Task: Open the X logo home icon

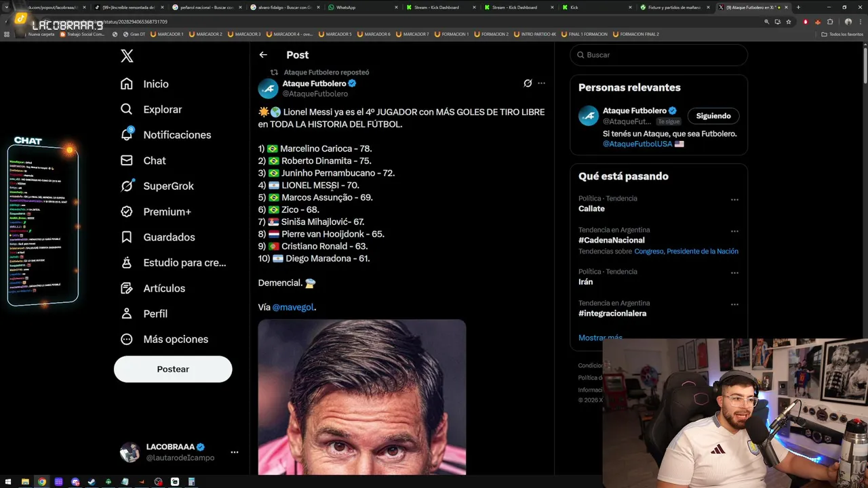Action: (x=127, y=56)
